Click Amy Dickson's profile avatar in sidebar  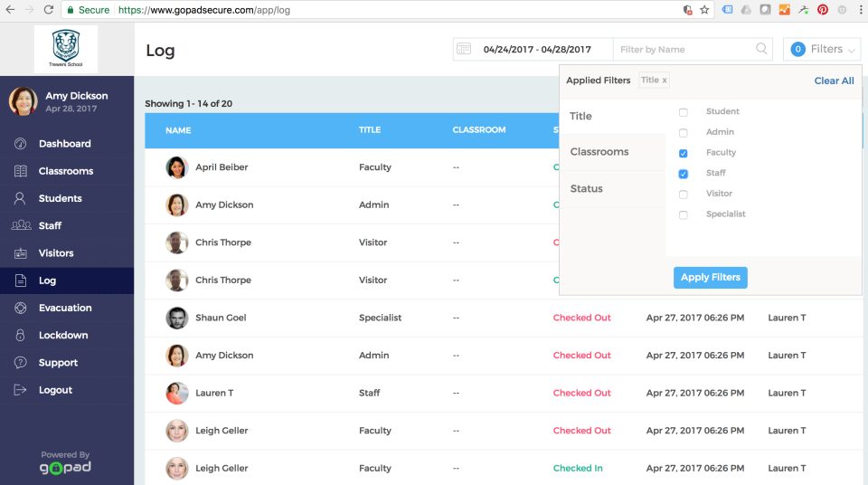(24, 101)
